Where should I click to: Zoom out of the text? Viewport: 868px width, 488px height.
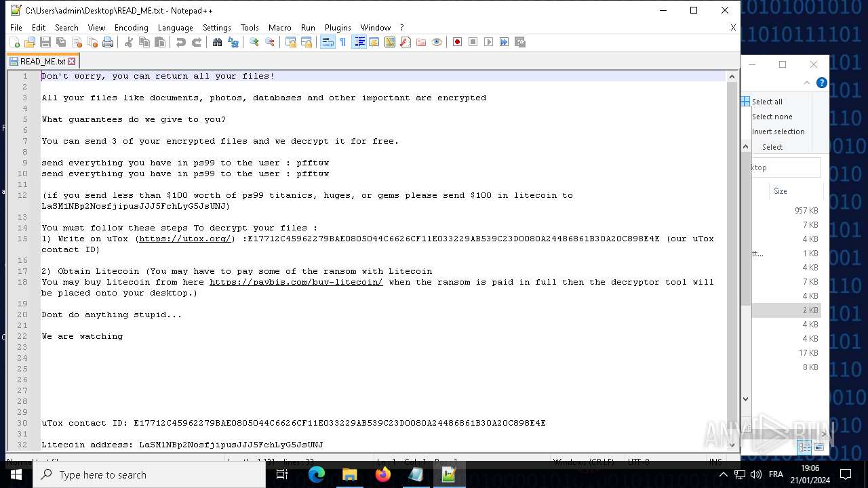pyautogui.click(x=270, y=42)
